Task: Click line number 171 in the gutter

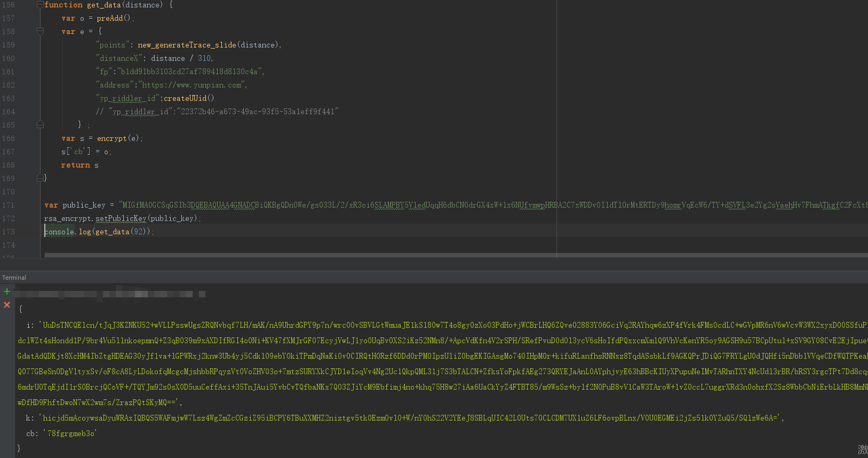Action: pos(9,205)
